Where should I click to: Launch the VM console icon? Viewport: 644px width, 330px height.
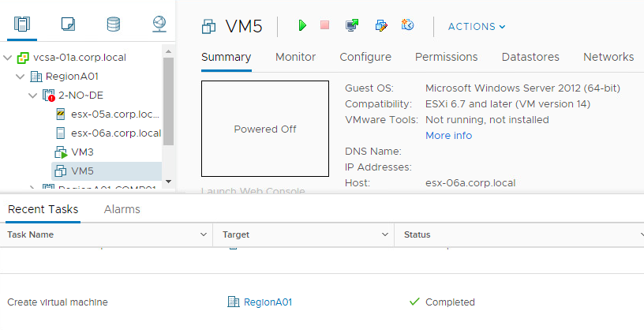click(352, 25)
